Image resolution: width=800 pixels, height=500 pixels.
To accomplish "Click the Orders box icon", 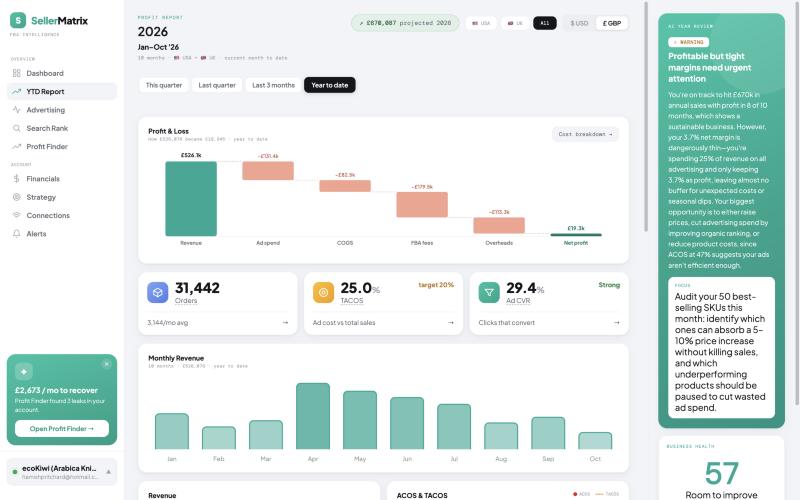I will (158, 293).
